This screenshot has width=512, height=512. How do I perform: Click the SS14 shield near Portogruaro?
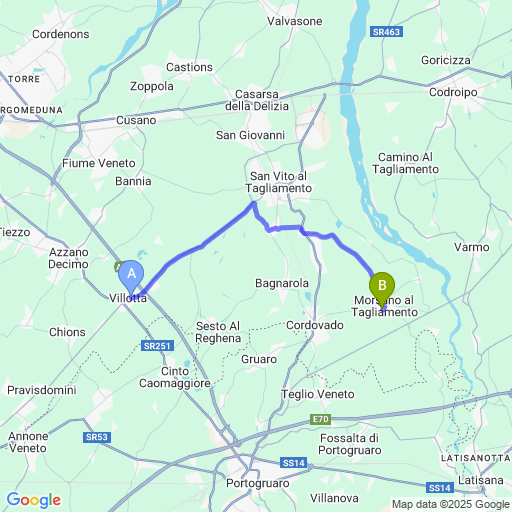(x=293, y=463)
